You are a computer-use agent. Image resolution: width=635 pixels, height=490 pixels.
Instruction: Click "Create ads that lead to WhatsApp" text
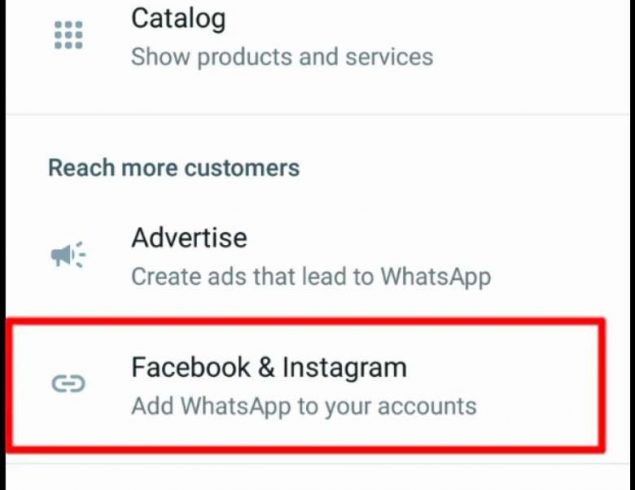pyautogui.click(x=311, y=276)
